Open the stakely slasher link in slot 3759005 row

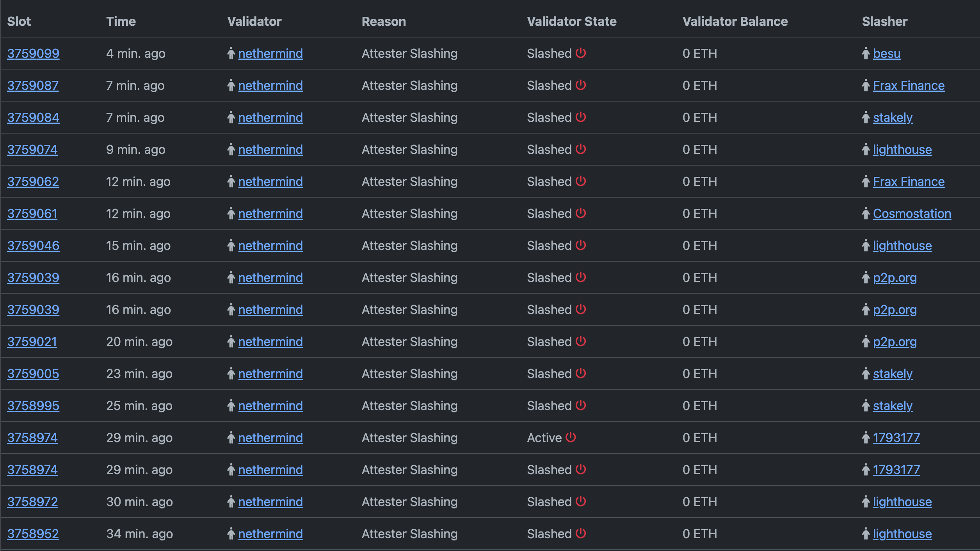pyautogui.click(x=892, y=373)
